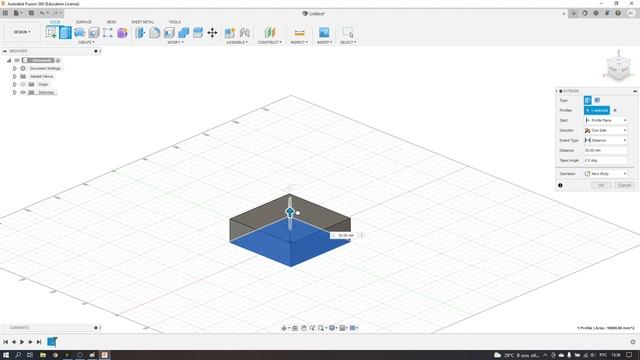The width and height of the screenshot is (640, 360).
Task: Click the extrude distance arrow manipulator
Action: [x=290, y=211]
